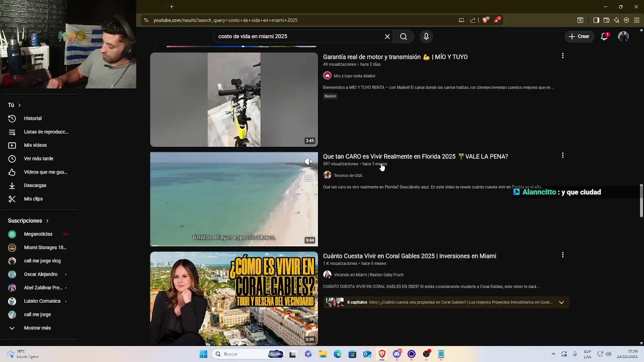The width and height of the screenshot is (644, 362).
Task: Expand the Tú section chevron
Action: point(19,105)
